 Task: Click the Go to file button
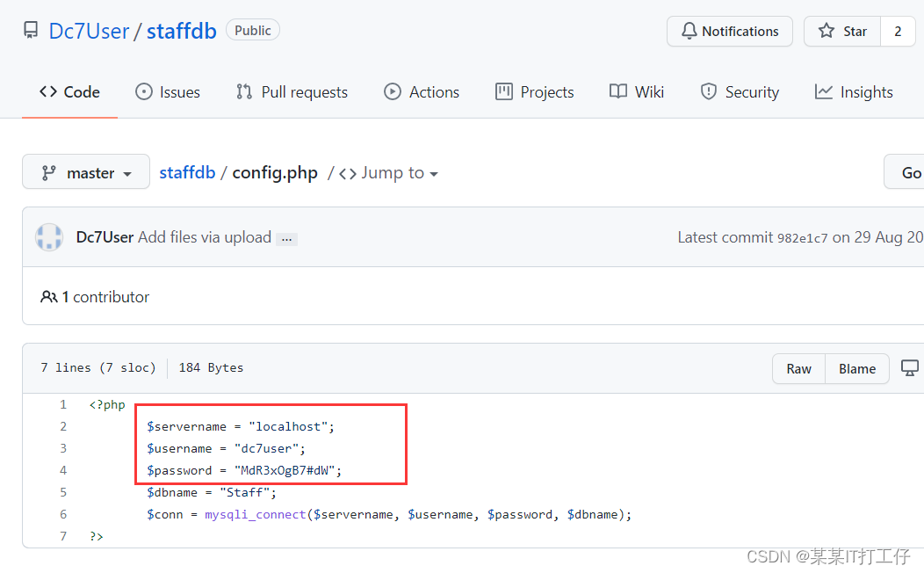coord(905,172)
